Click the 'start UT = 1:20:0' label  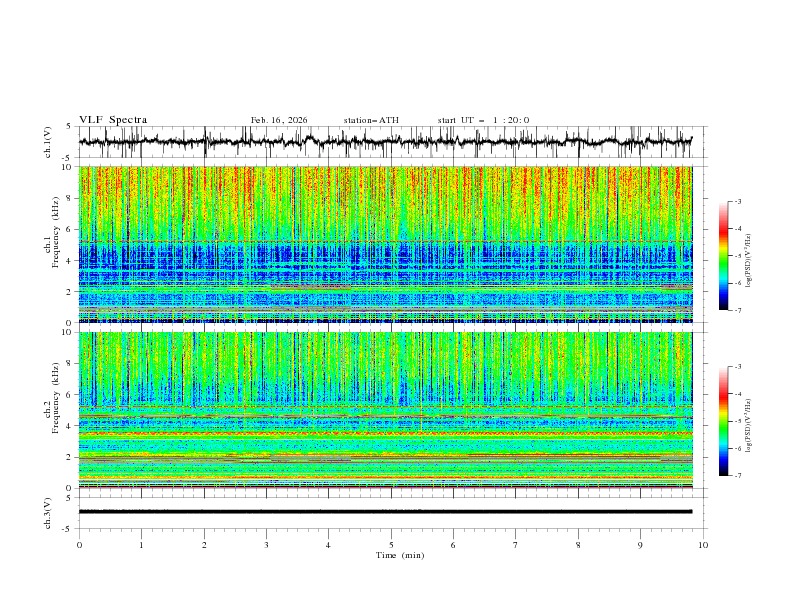pyautogui.click(x=483, y=120)
